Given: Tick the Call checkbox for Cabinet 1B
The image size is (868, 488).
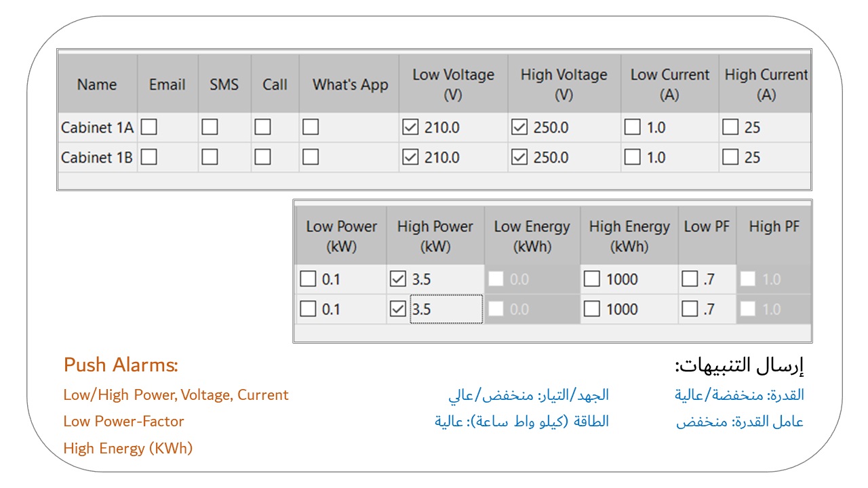Looking at the screenshot, I should [x=262, y=157].
